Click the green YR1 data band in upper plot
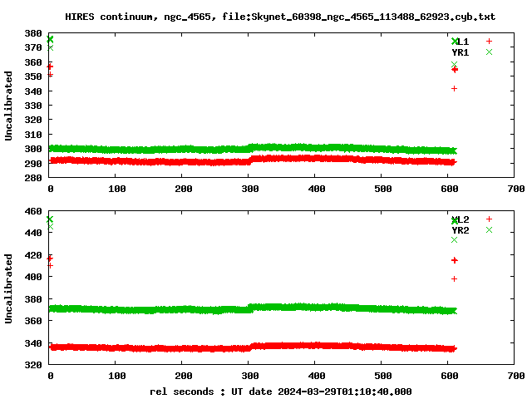 click(253, 148)
